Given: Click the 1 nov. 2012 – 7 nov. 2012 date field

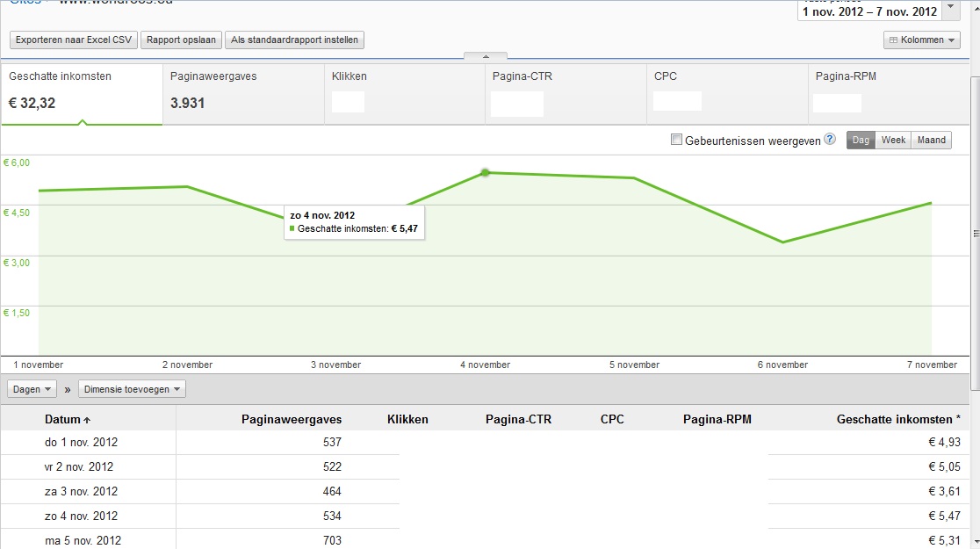Looking at the screenshot, I should point(870,11).
